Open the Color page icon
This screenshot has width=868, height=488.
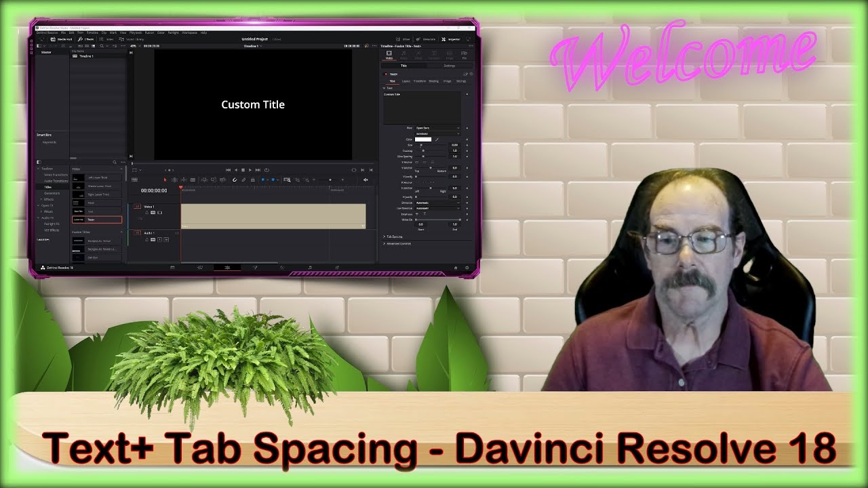(282, 267)
